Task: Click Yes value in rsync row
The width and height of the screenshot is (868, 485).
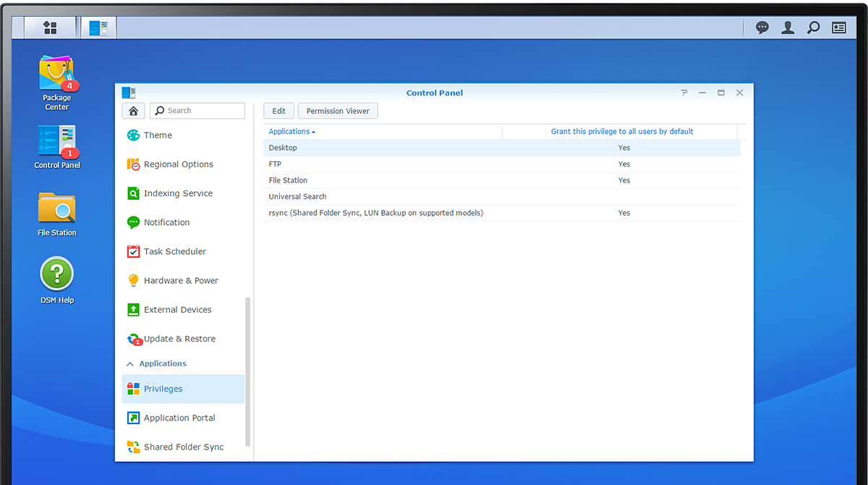Action: [624, 213]
